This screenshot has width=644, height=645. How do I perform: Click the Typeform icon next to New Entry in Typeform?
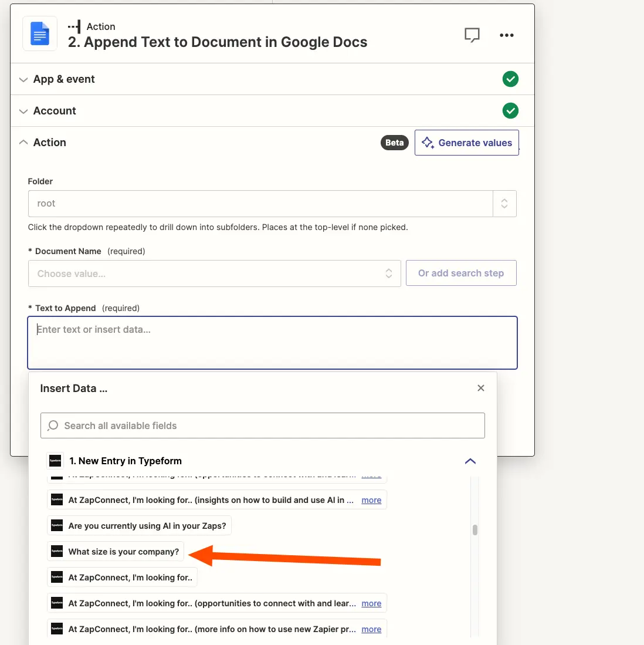click(x=55, y=461)
